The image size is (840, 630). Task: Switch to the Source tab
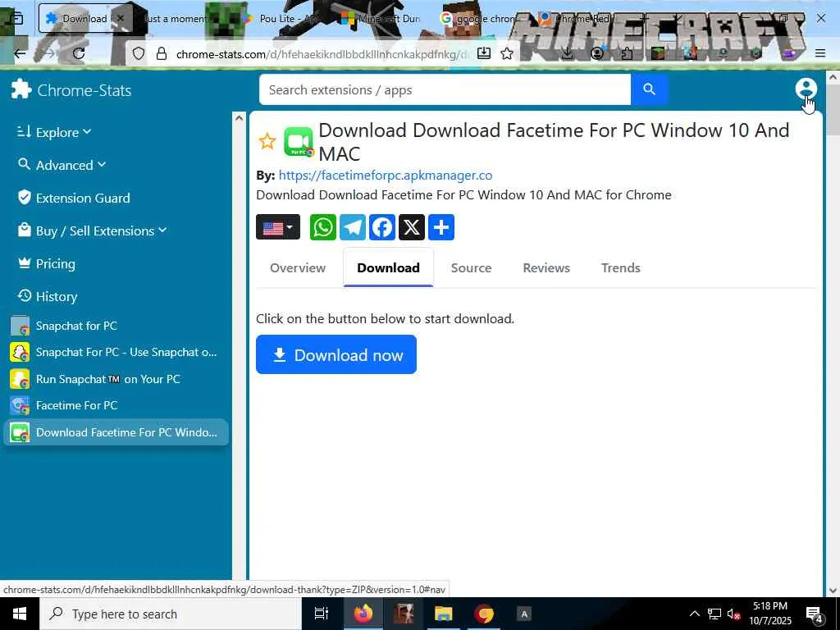(471, 268)
